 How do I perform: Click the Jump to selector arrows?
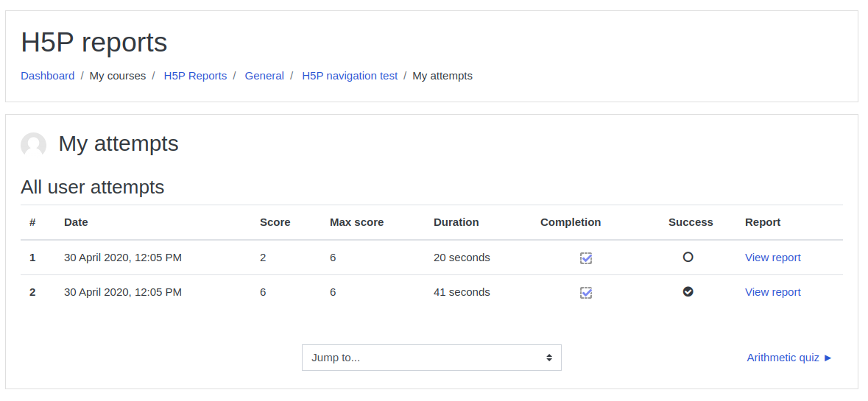click(548, 358)
